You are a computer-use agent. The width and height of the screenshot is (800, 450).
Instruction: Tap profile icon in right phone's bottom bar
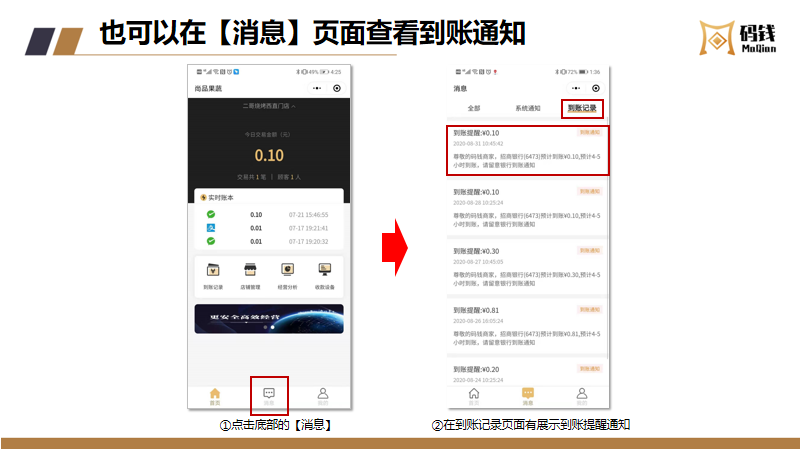click(581, 395)
